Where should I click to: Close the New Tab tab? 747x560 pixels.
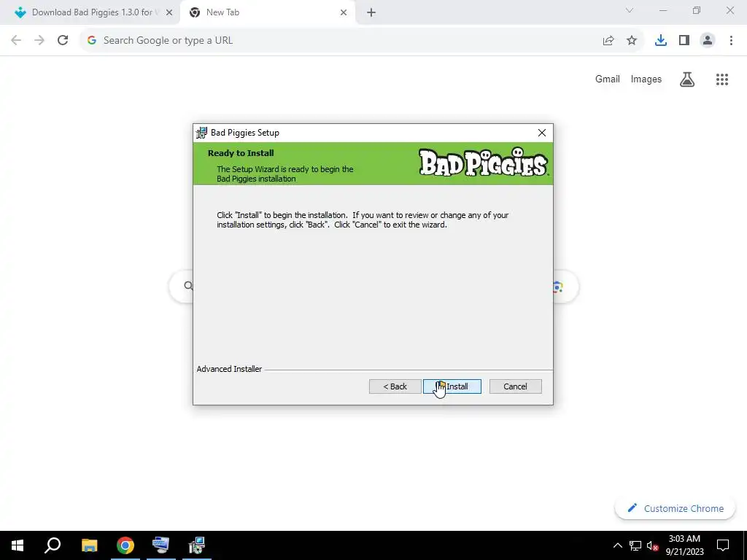(x=344, y=12)
